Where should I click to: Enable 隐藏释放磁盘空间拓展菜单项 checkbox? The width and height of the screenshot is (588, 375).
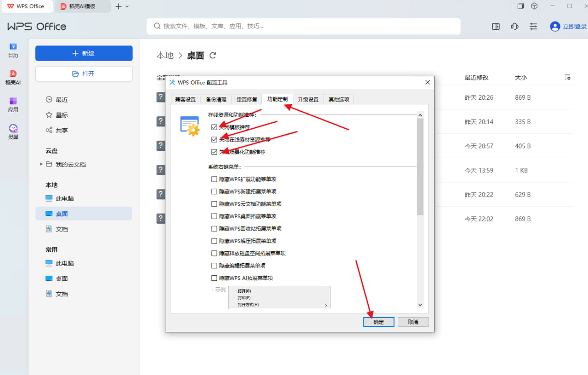coord(214,253)
